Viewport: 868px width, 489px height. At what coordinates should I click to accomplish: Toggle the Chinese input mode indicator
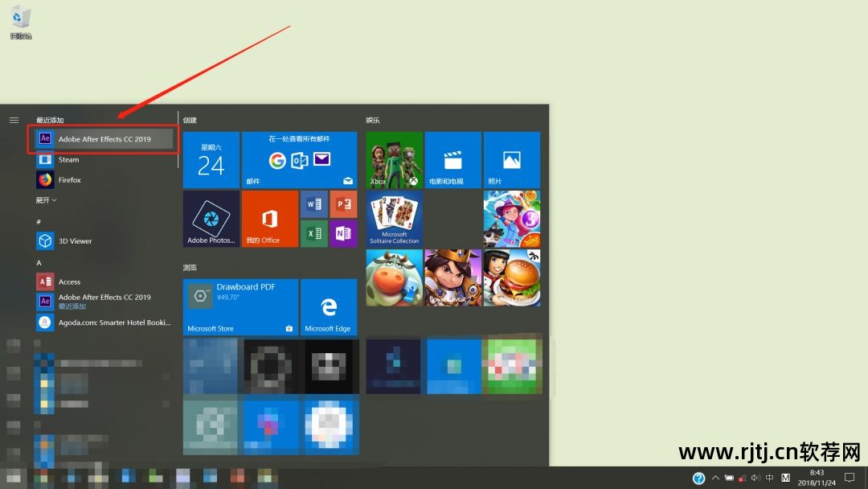[769, 478]
